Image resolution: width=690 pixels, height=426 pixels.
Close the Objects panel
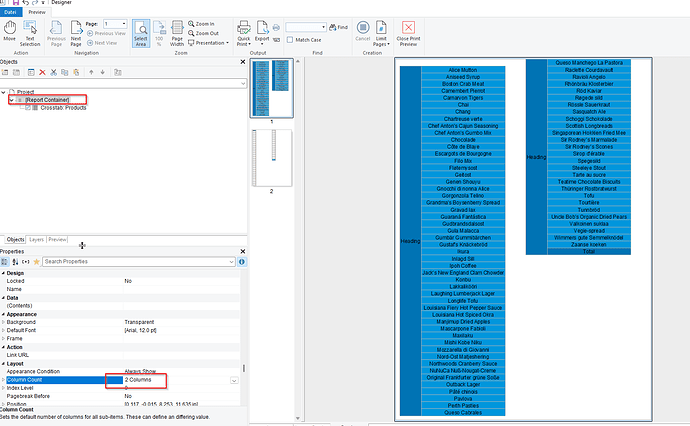pyautogui.click(x=242, y=62)
